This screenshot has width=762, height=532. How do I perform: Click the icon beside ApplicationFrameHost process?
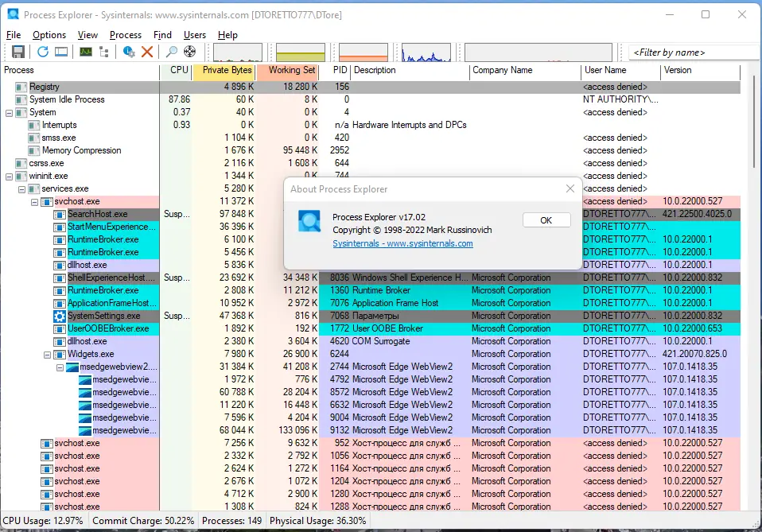click(x=60, y=304)
